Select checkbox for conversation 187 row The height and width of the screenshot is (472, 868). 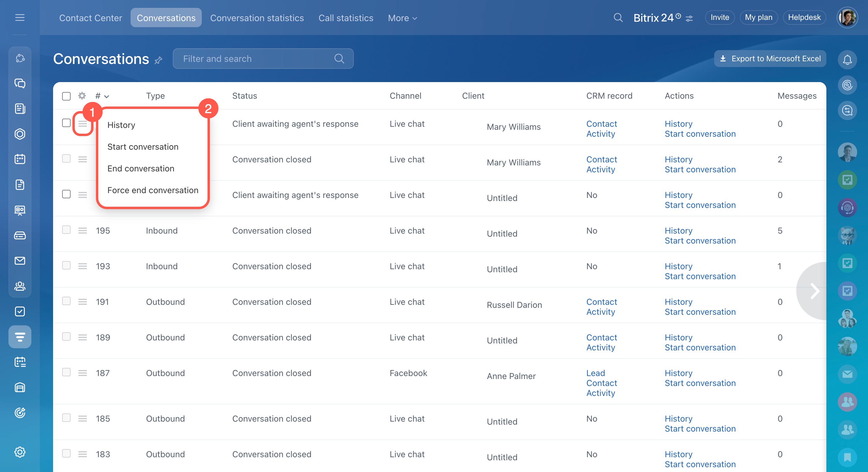66,372
